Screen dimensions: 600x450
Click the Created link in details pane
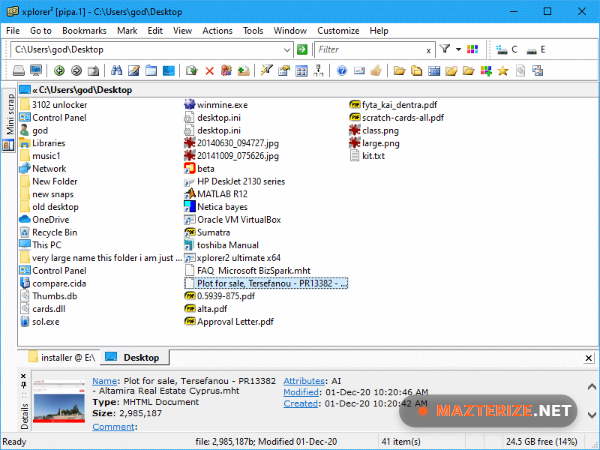coord(300,403)
